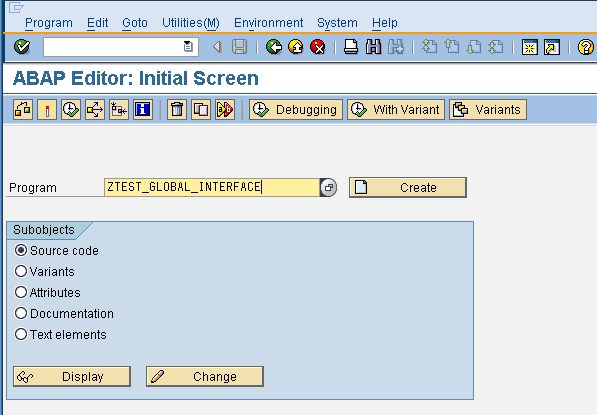Screen dimensions: 597x415
Task: Click the With Variant button
Action: (x=396, y=110)
